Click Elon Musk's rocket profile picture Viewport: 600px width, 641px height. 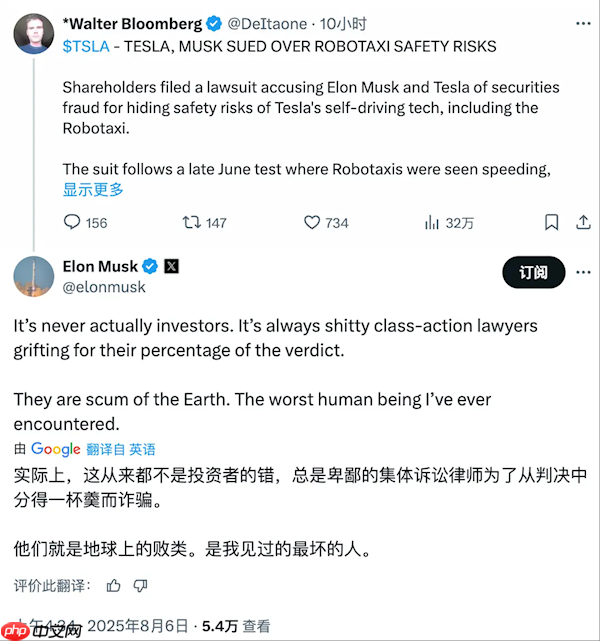(33, 276)
